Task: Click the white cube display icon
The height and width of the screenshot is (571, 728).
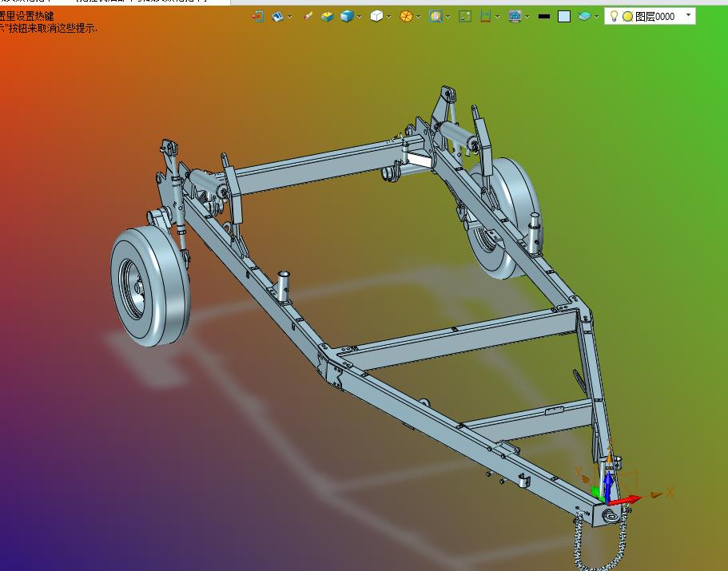Action: coord(376,17)
